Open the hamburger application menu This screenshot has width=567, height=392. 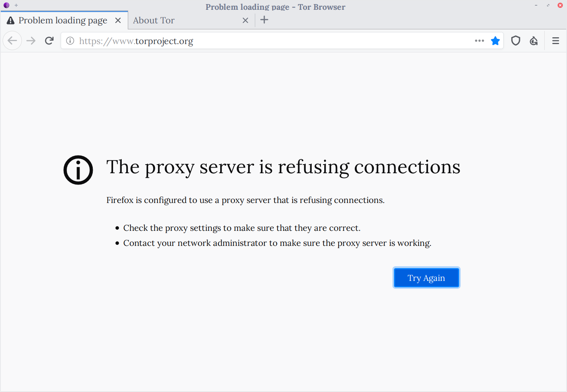click(x=556, y=41)
